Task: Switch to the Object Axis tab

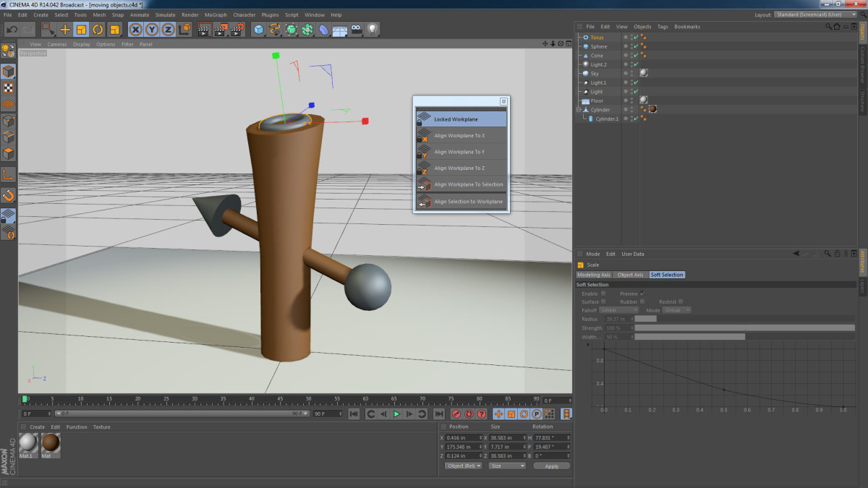Action: [x=630, y=275]
